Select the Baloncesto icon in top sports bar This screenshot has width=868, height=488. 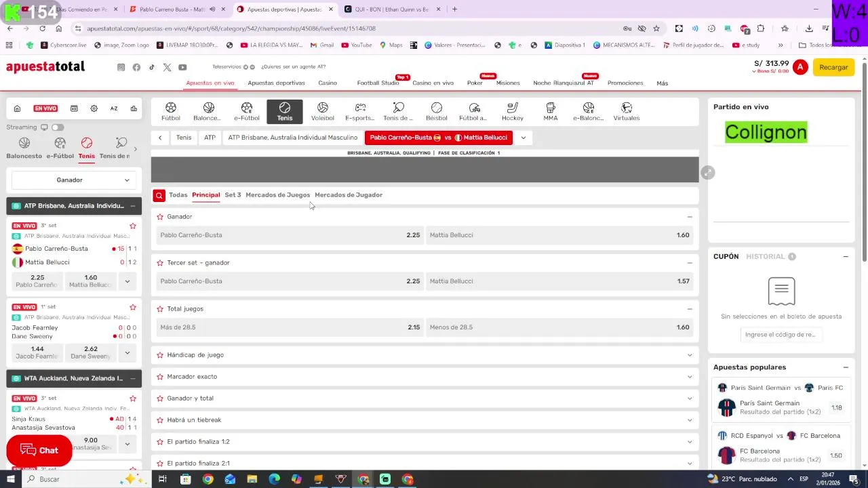pyautogui.click(x=208, y=112)
